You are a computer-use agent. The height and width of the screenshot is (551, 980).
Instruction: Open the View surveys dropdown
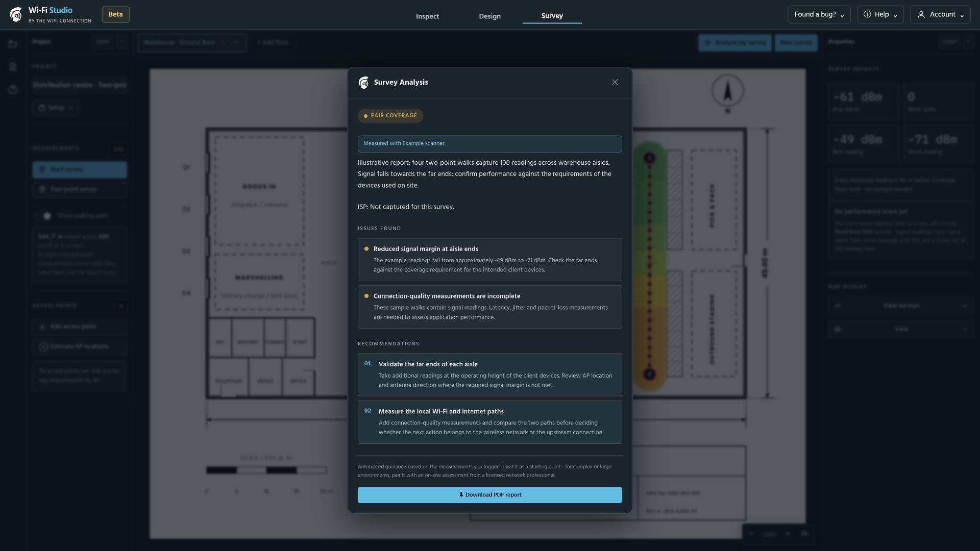coord(901,306)
